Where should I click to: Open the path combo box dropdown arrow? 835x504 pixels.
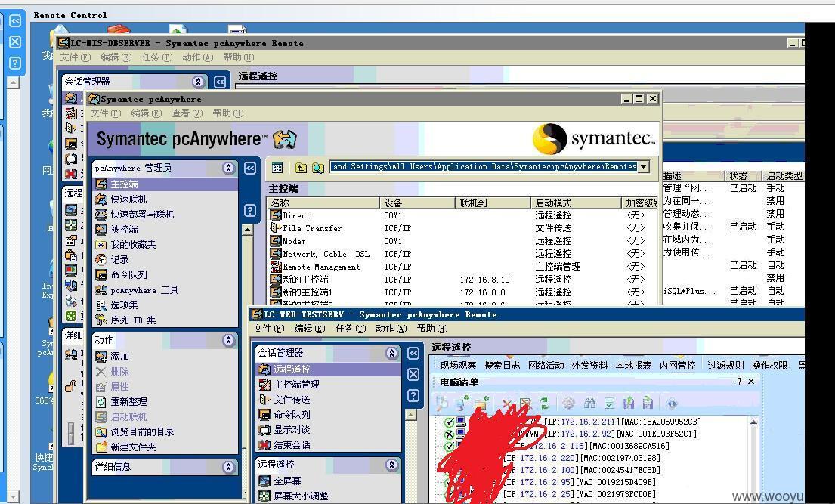click(643, 167)
